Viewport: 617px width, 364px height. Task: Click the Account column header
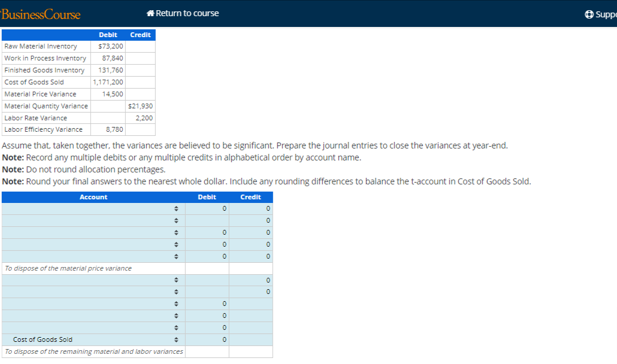click(x=93, y=198)
